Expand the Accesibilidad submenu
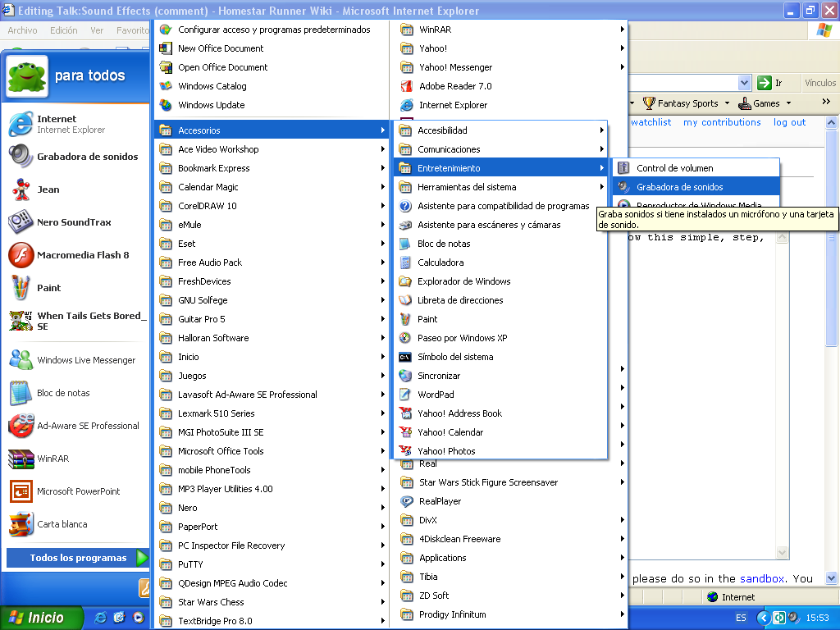 pos(500,130)
